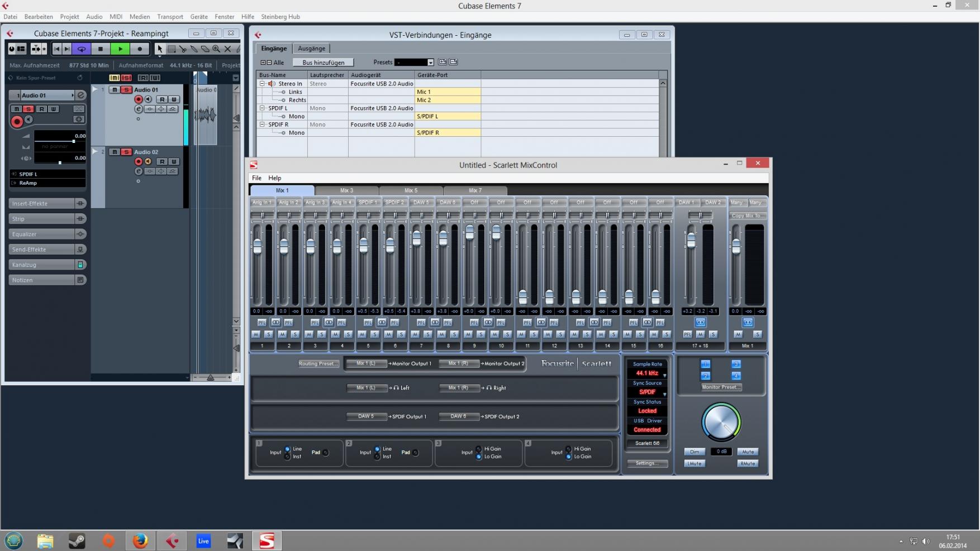This screenshot has width=980, height=551.
Task: Click the speaker icon of Stereo In bus
Action: [x=272, y=84]
